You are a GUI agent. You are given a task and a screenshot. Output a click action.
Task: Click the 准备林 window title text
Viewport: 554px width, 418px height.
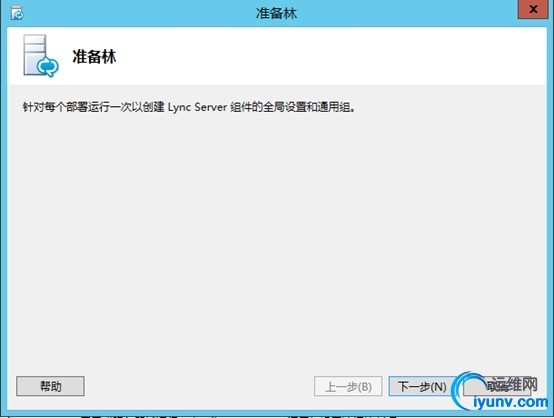click(276, 13)
